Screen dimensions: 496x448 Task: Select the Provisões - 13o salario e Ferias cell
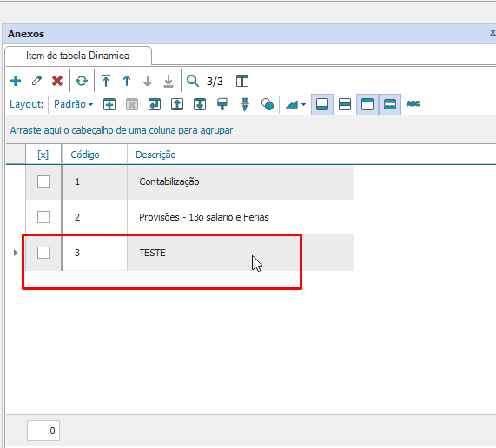click(241, 217)
